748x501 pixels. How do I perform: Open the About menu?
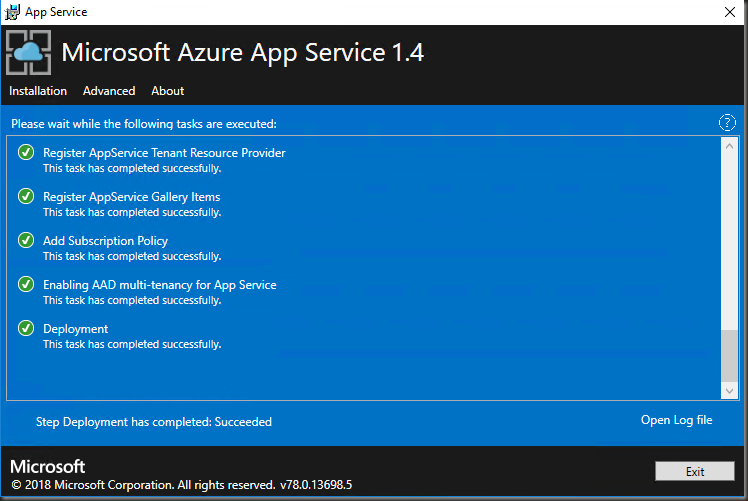point(167,91)
